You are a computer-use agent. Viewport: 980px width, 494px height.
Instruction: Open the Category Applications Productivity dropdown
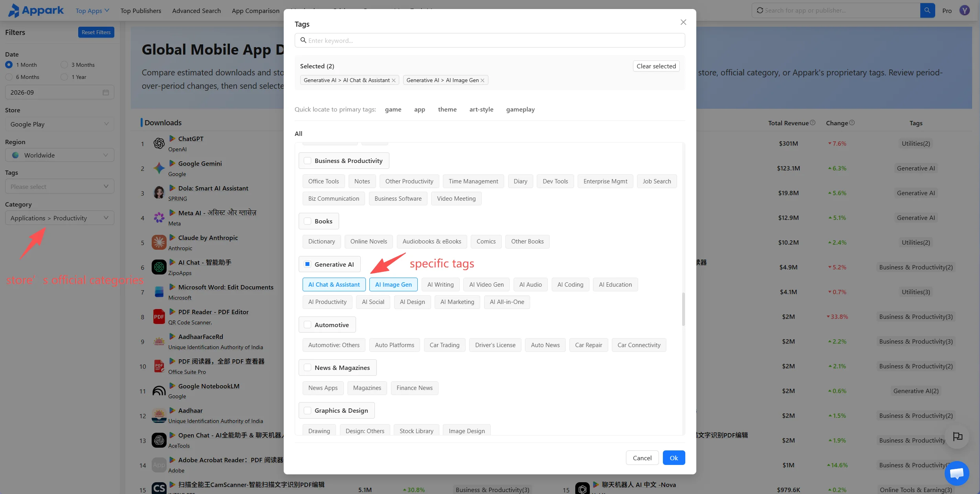[60, 218]
